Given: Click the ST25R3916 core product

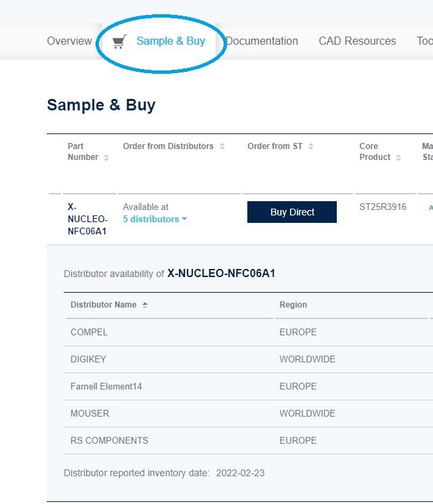Looking at the screenshot, I should point(383,207).
